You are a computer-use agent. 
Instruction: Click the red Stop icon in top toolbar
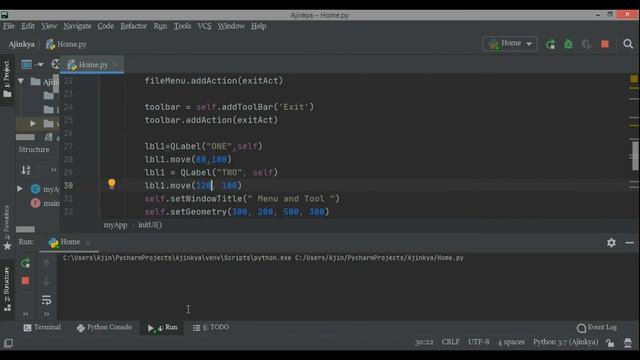[605, 44]
